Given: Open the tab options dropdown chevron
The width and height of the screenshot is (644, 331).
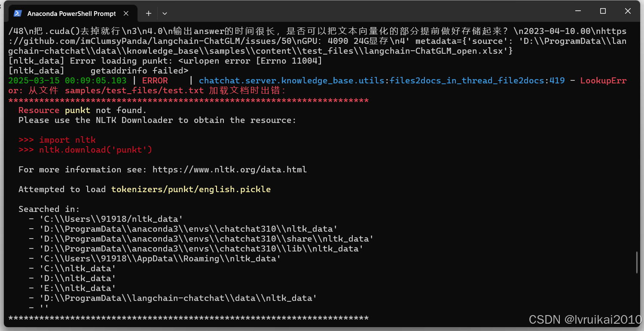Looking at the screenshot, I should point(165,13).
